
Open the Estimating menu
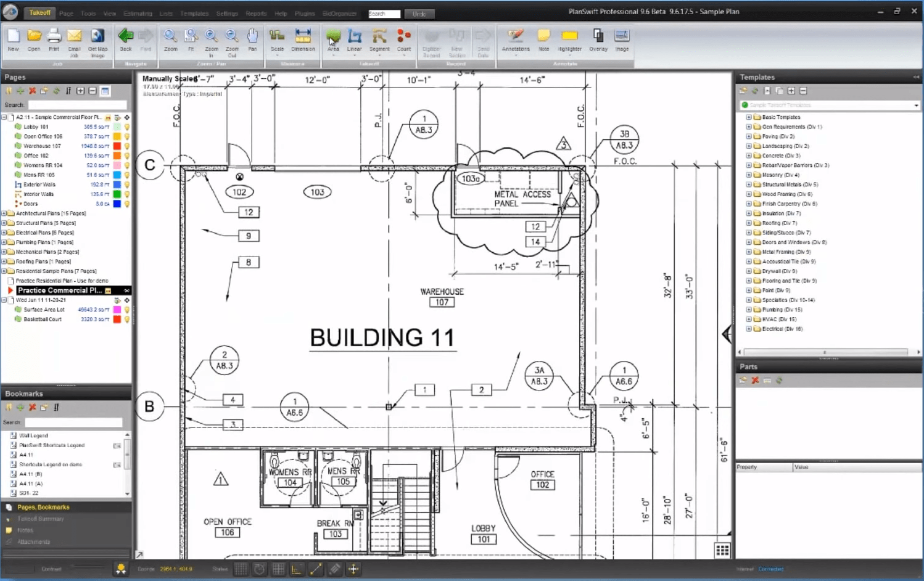138,13
